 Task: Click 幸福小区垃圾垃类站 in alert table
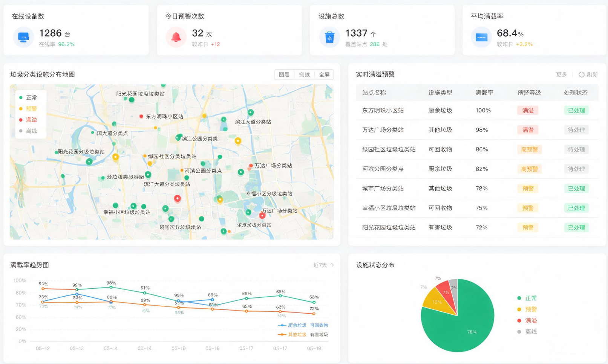389,208
